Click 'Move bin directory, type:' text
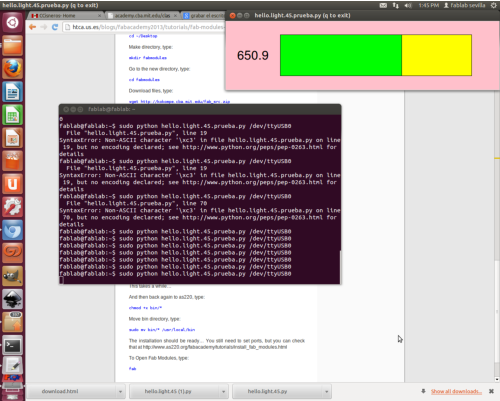Image resolution: width=500 pixels, height=401 pixels. coord(154,319)
